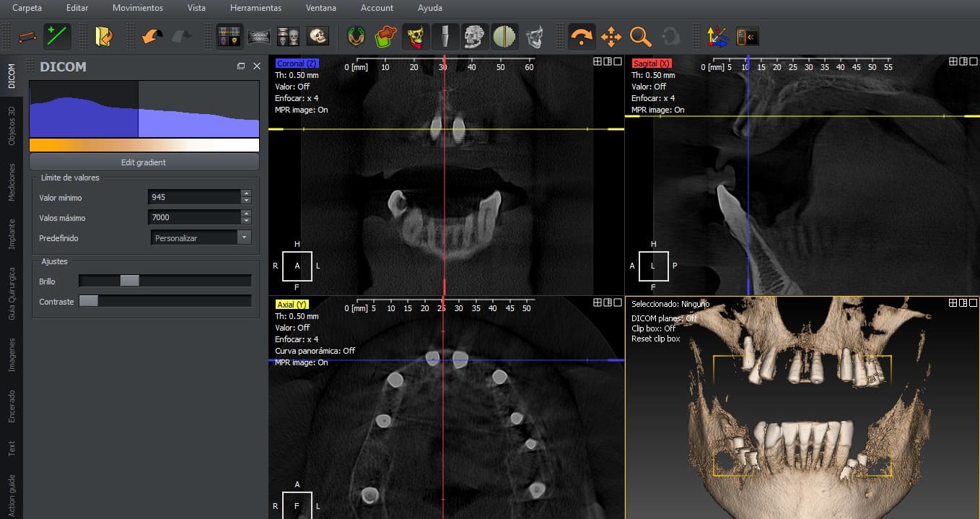Select the green line measurement tool

(x=57, y=36)
